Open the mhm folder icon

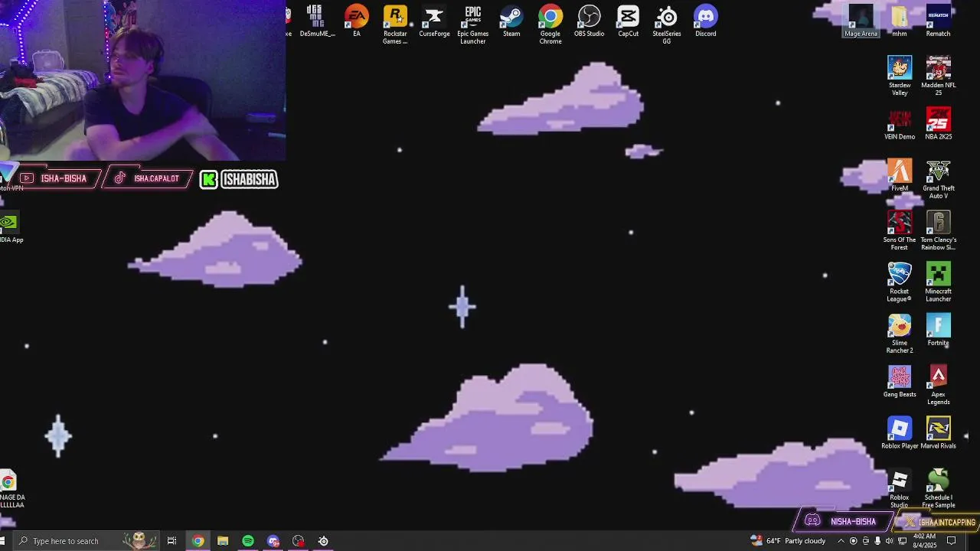(x=900, y=21)
